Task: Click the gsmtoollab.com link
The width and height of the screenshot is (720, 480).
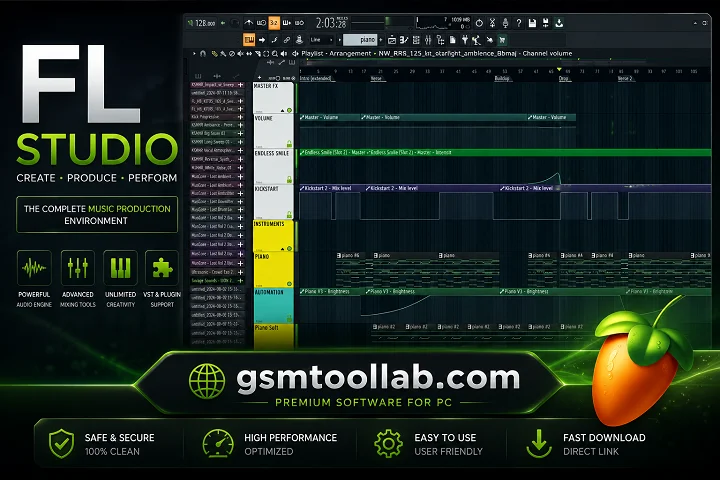Action: click(x=378, y=378)
